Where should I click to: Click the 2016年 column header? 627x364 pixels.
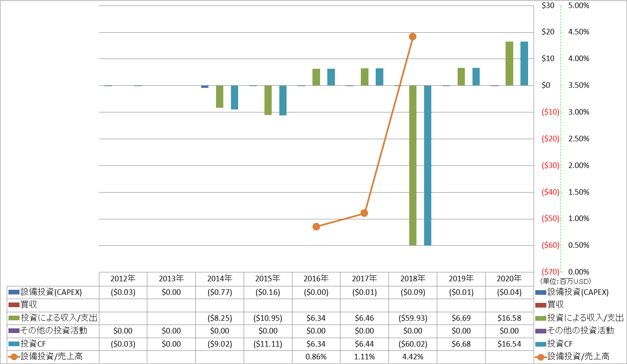pos(316,279)
